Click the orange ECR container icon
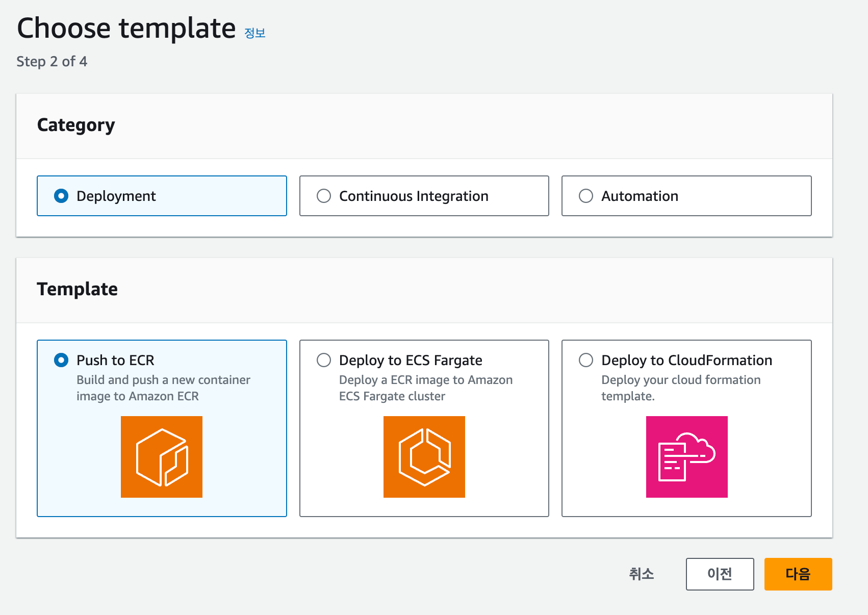Image resolution: width=868 pixels, height=615 pixels. (162, 457)
